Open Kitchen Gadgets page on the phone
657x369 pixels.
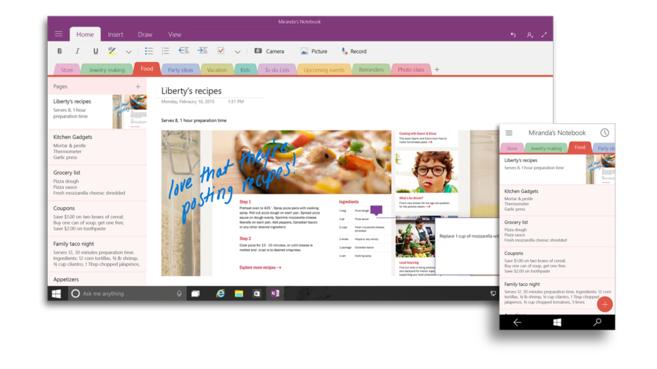click(557, 200)
